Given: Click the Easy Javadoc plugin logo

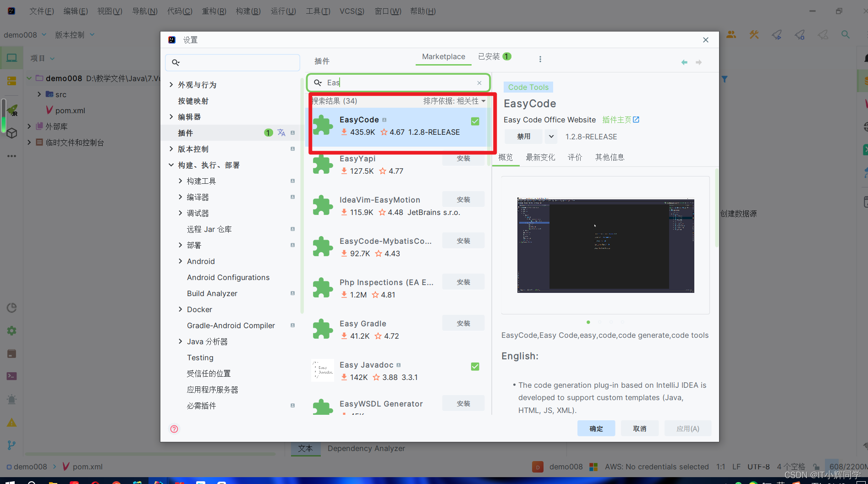Looking at the screenshot, I should pos(323,370).
